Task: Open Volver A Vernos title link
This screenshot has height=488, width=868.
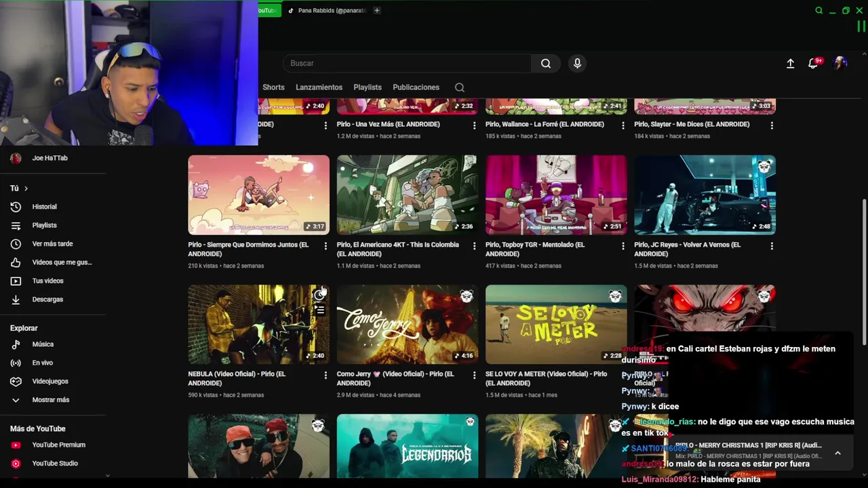Action: point(687,249)
